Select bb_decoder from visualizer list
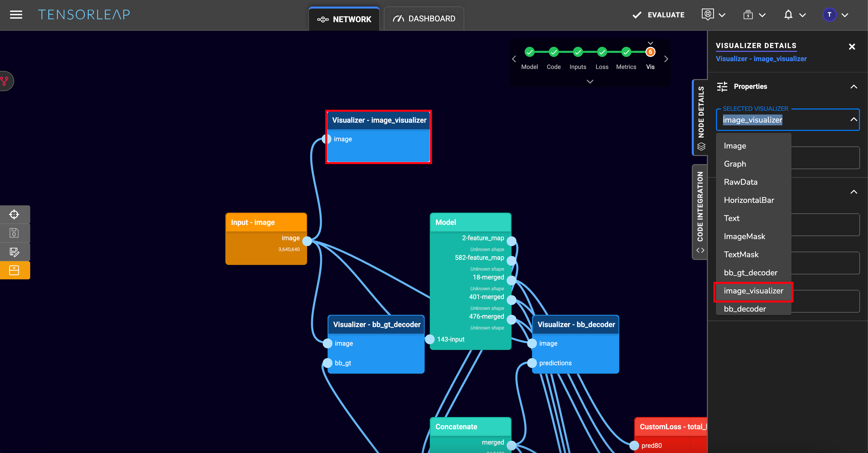The image size is (868, 453). [x=745, y=309]
